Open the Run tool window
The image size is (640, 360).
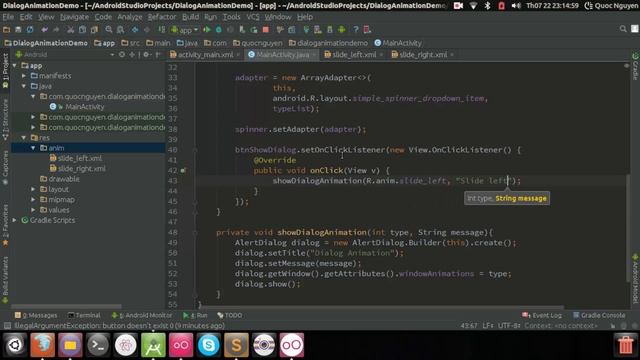[x=196, y=315]
